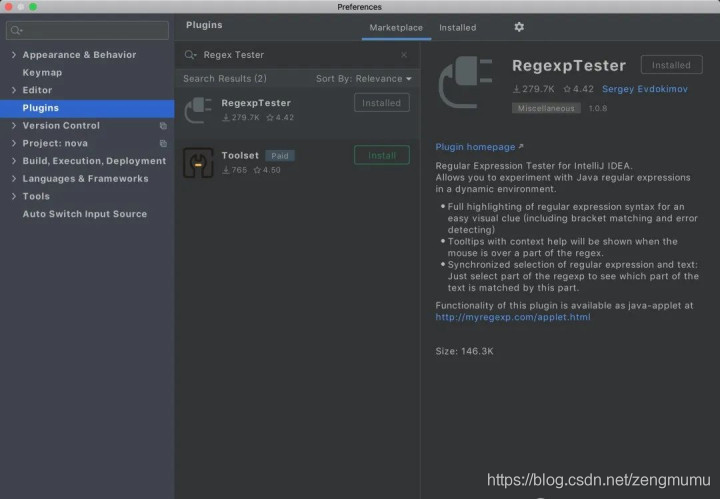Open the Sort By: Relevance dropdown
The height and width of the screenshot is (499, 720).
point(364,78)
